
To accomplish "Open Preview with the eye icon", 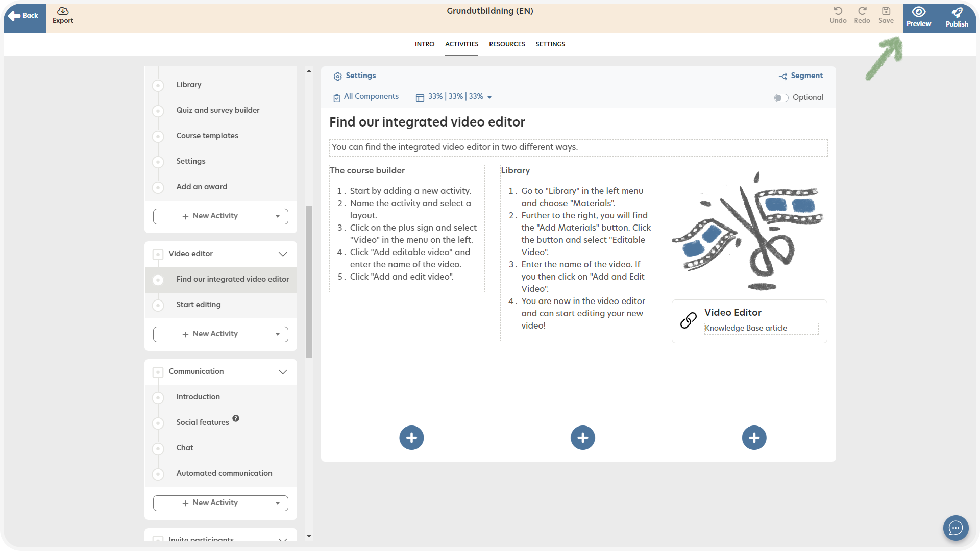I will coord(919,12).
